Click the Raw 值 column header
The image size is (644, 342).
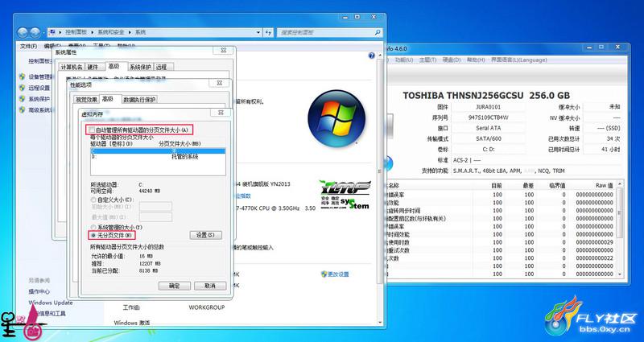604,186
